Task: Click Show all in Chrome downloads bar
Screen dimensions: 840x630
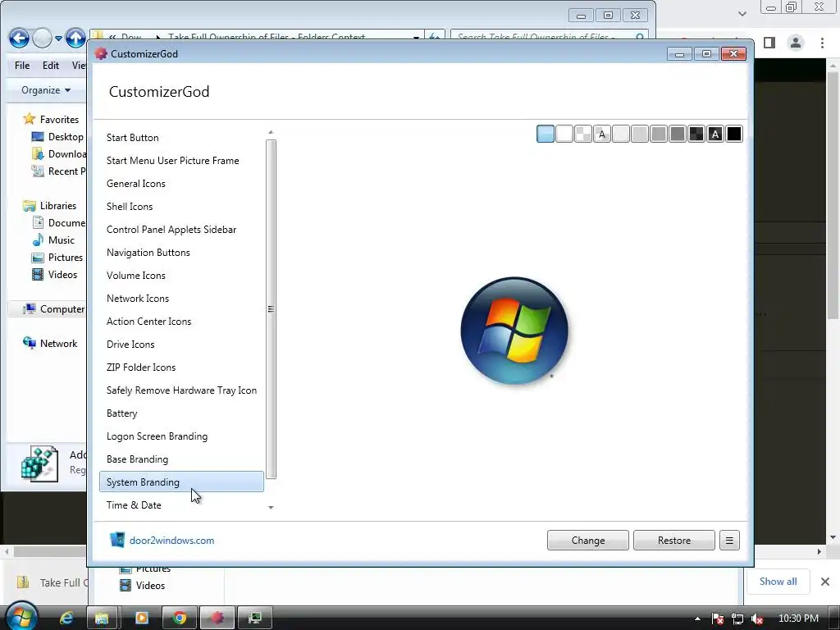Action: [x=778, y=582]
